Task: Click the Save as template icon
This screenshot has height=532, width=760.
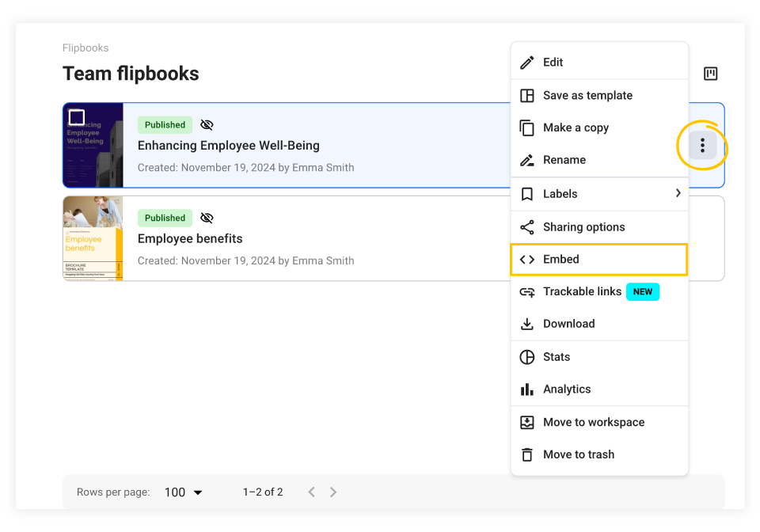Action: point(527,95)
